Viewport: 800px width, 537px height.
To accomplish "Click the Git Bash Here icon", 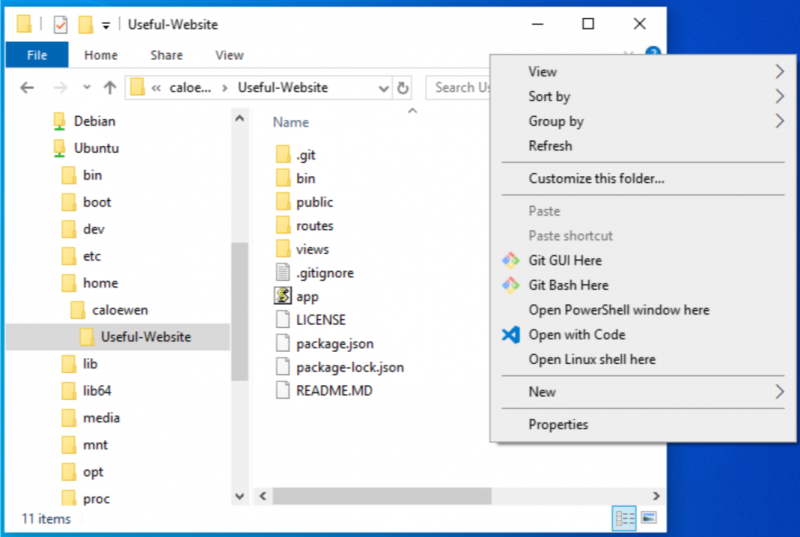I will click(510, 285).
